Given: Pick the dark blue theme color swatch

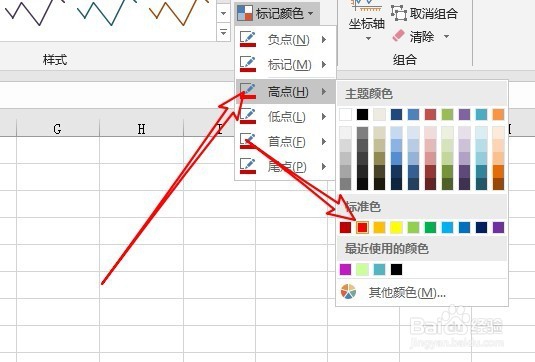Looking at the screenshot, I should click(396, 114).
